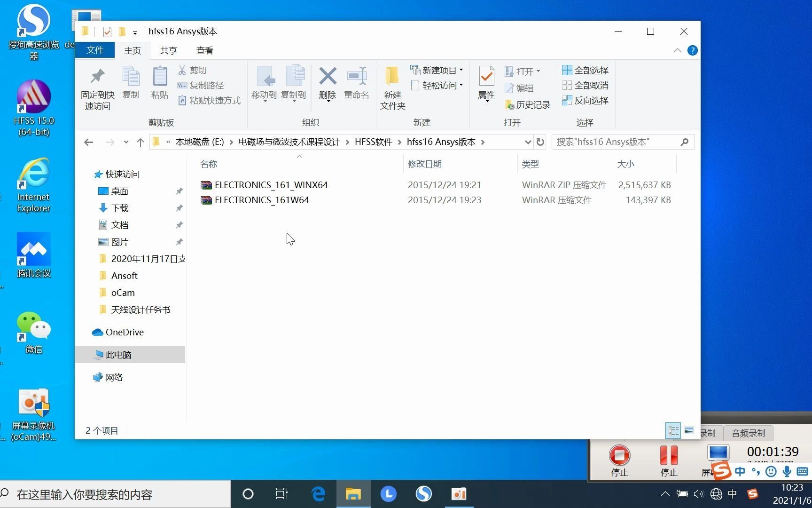Click the Help question mark icon
Image resolution: width=812 pixels, height=508 pixels.
(692, 50)
